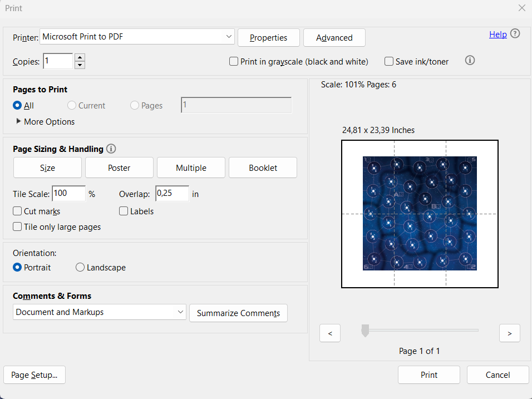This screenshot has height=399, width=532.
Task: Close the Print dialog
Action: coord(522,8)
